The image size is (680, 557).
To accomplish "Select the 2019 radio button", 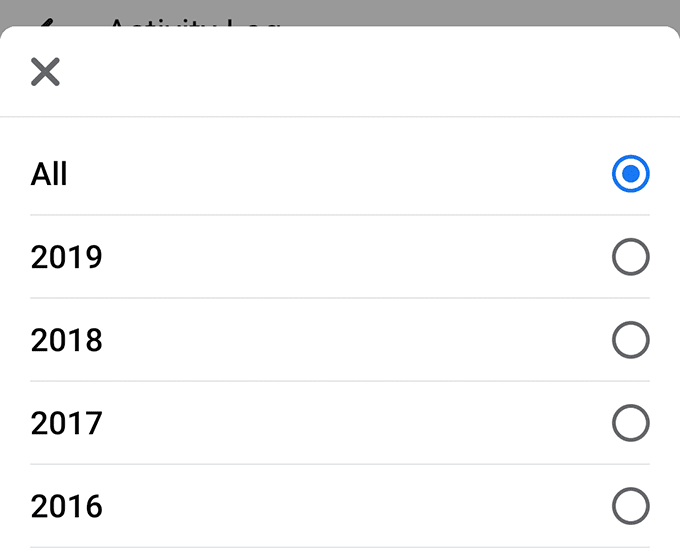I will pos(630,257).
